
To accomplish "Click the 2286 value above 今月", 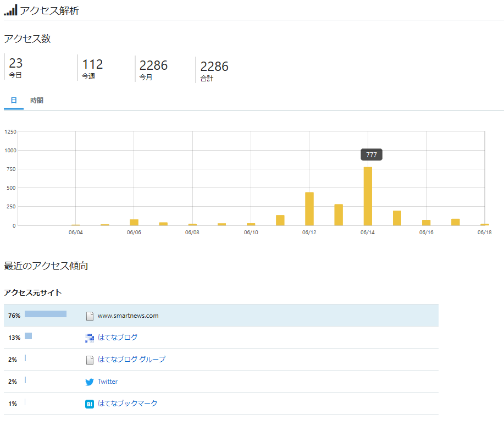I will pos(153,65).
